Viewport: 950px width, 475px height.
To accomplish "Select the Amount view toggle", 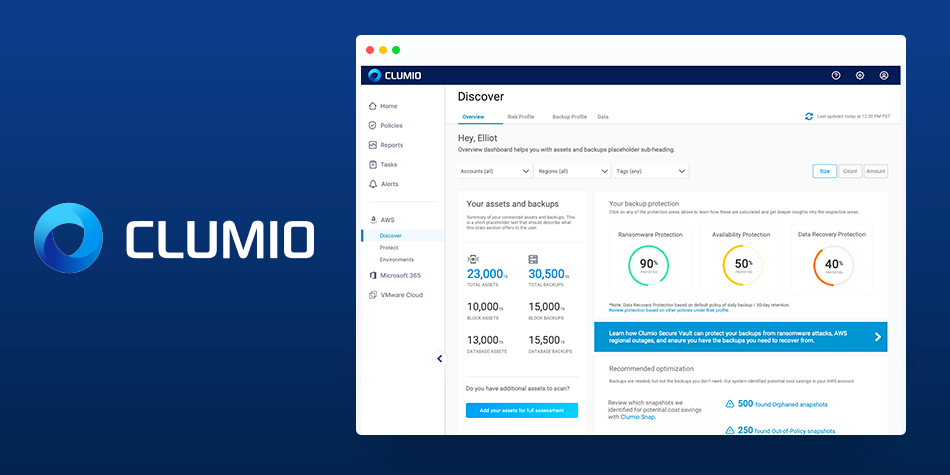I will pyautogui.click(x=875, y=171).
